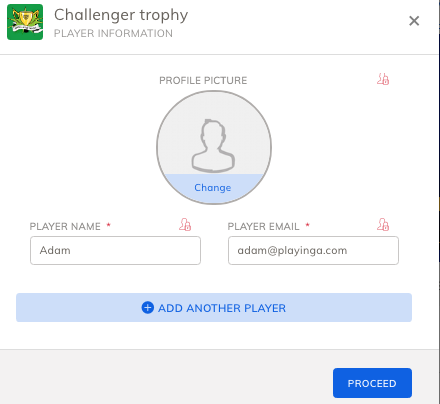Click the blue Proceed button
This screenshot has width=440, height=404.
tap(372, 383)
